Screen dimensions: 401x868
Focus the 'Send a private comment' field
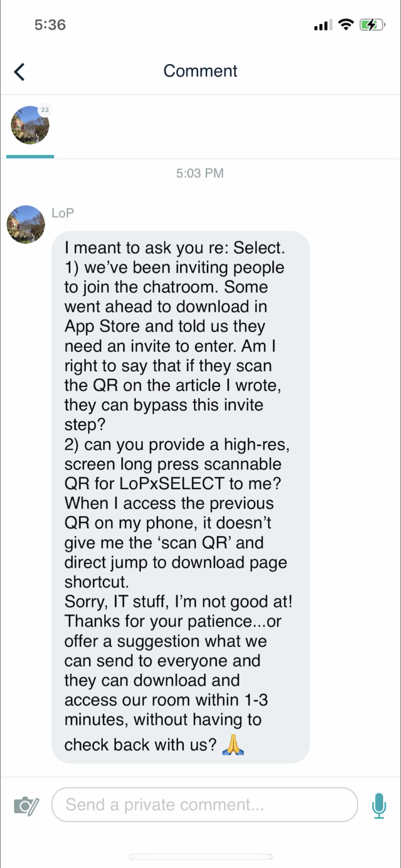[x=205, y=805]
